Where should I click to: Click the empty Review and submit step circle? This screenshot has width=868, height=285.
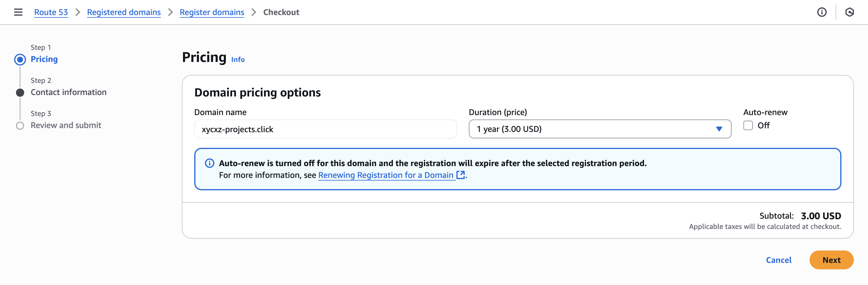tap(20, 125)
